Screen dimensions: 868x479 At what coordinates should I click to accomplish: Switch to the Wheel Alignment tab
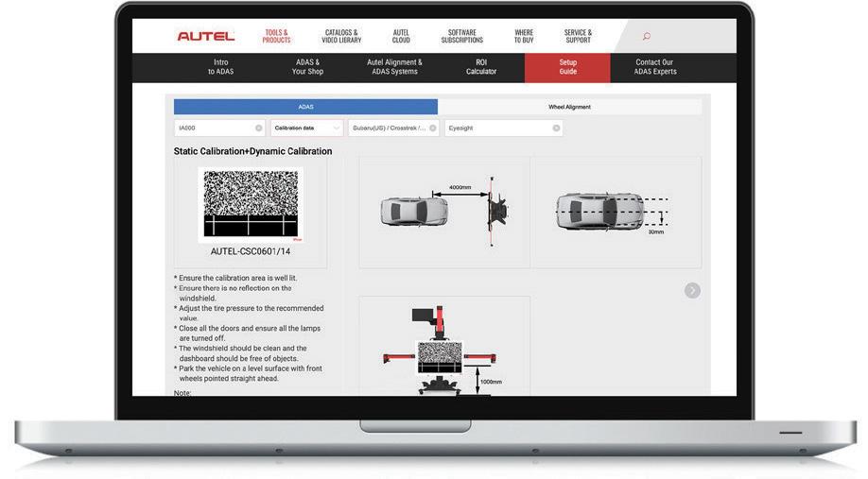tap(569, 107)
